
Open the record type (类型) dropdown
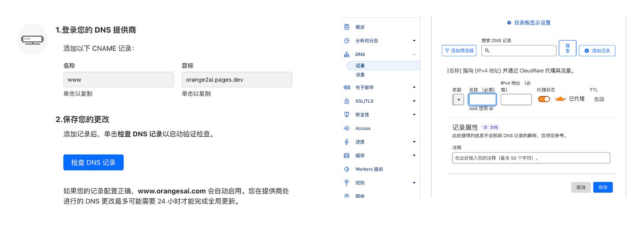[458, 100]
